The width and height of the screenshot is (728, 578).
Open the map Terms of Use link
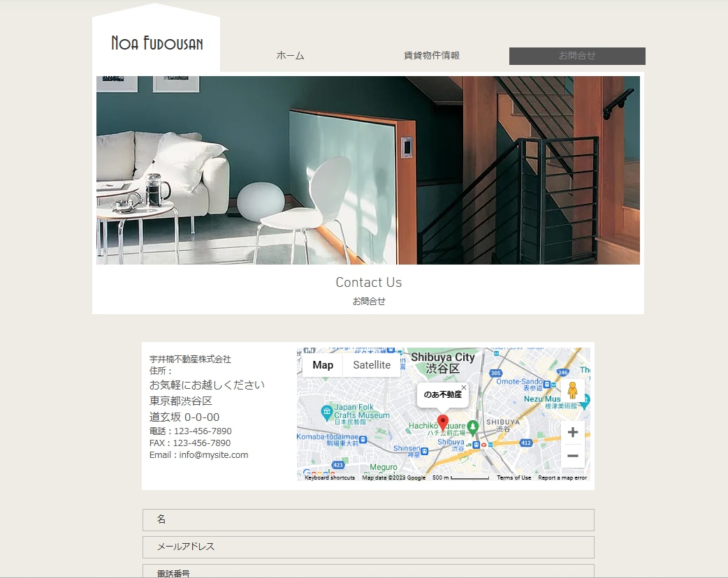(x=514, y=477)
